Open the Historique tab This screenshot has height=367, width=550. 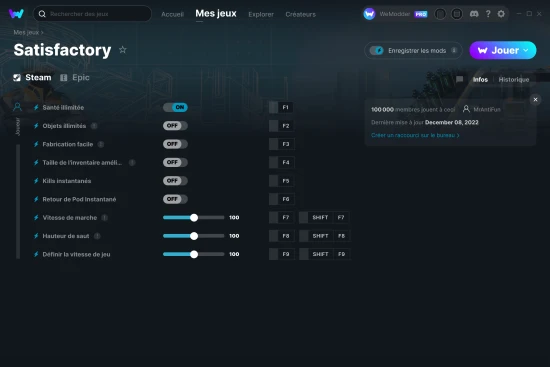point(514,79)
